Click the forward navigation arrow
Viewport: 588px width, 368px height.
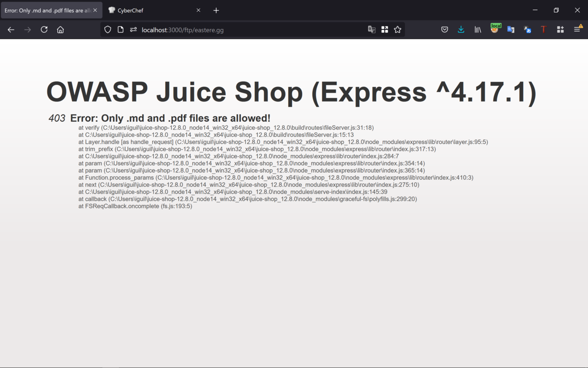click(x=27, y=29)
